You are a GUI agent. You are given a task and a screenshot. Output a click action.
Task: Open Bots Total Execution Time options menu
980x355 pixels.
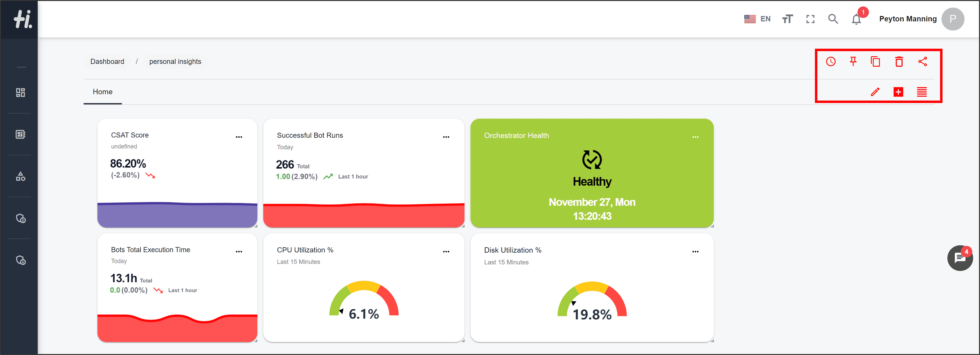tap(239, 252)
